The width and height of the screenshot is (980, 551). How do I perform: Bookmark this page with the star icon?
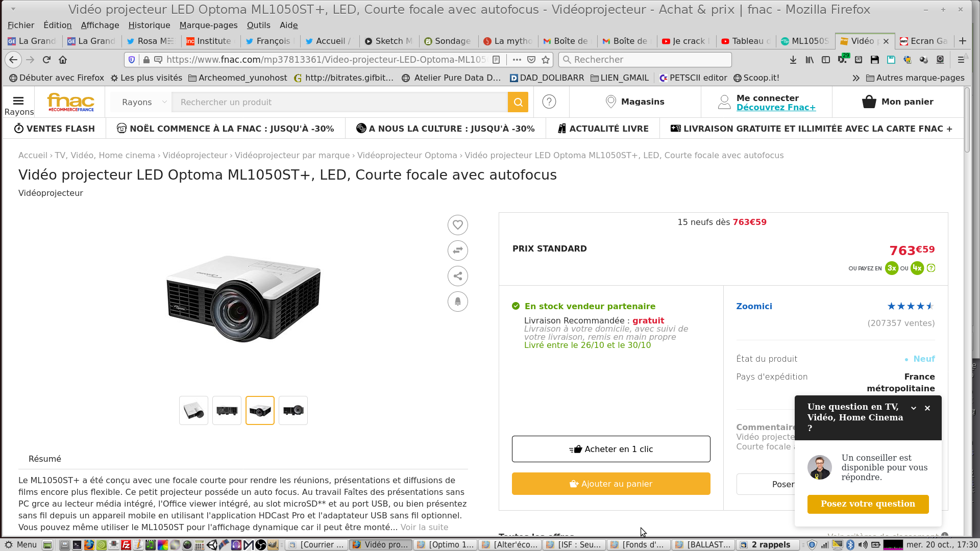coord(546,60)
